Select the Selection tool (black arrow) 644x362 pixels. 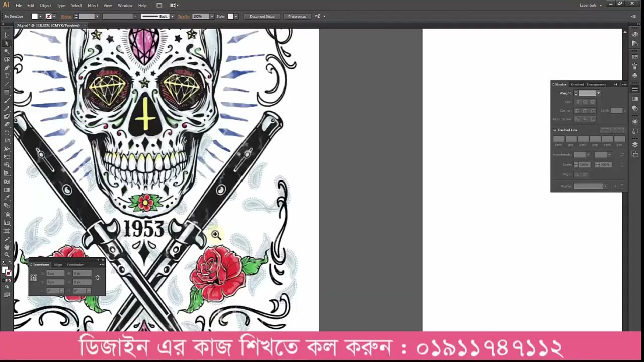pos(7,35)
